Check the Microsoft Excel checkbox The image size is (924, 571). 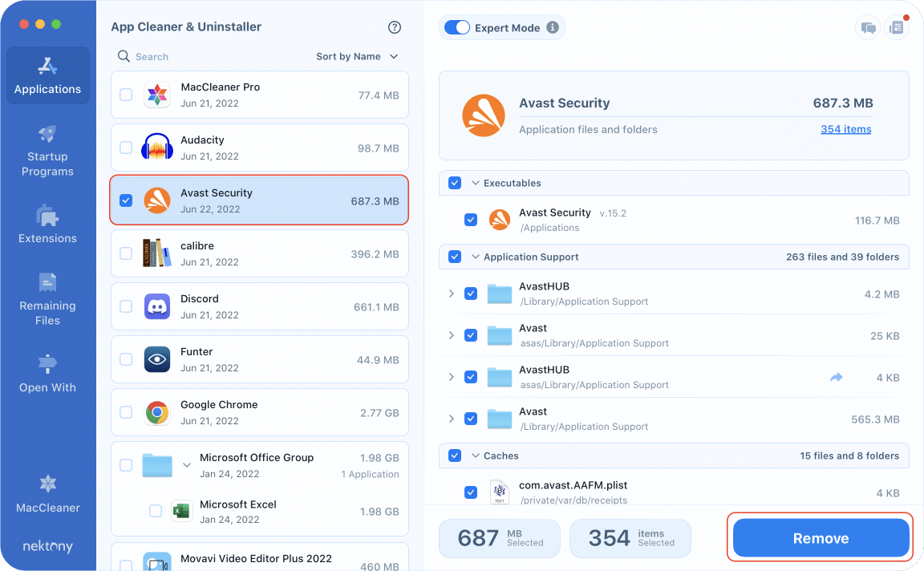click(156, 511)
